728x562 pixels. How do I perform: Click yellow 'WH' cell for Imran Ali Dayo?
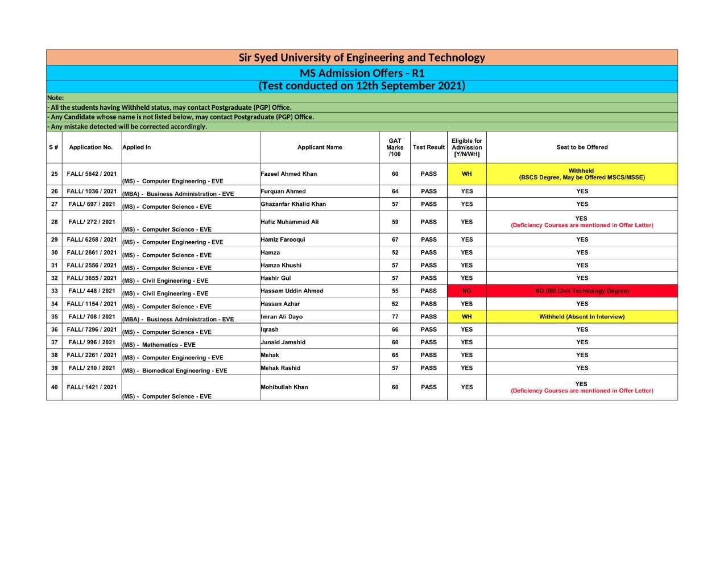tap(467, 317)
